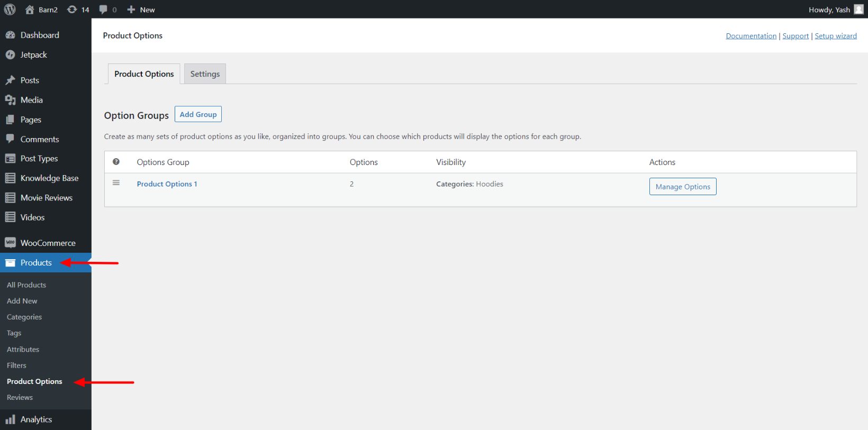Click the help question mark icon in table header
This screenshot has height=430, width=868.
point(116,162)
